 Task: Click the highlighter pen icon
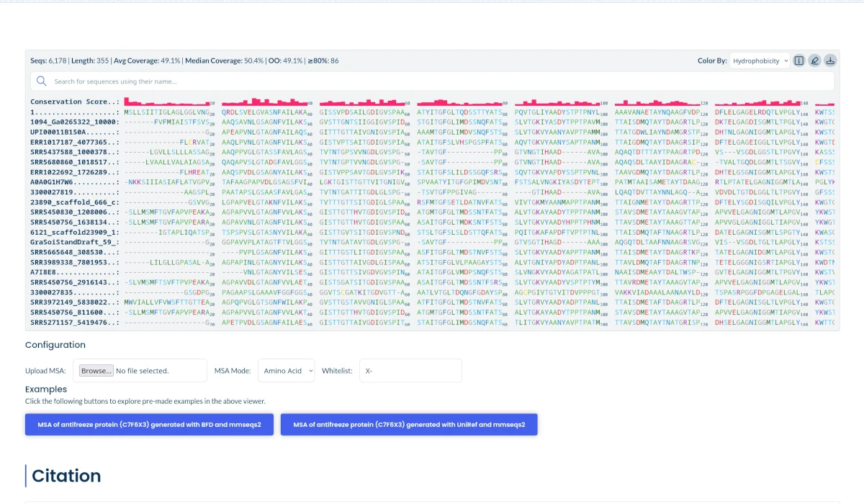point(814,61)
